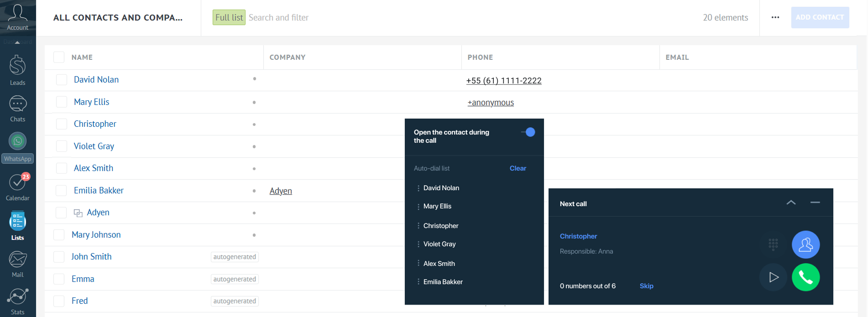Open the contact card icon for Christopher
Image resolution: width=868 pixels, height=317 pixels.
click(805, 244)
